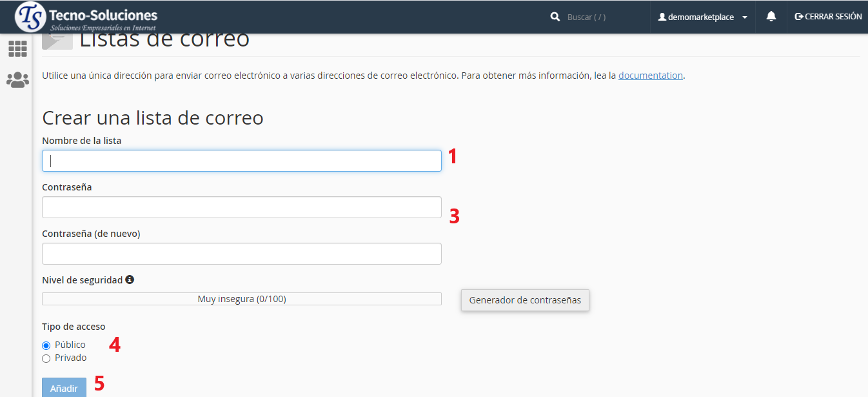This screenshot has width=868, height=397.
Task: Focus the Contraseña (de nuevo) field
Action: pos(242,254)
